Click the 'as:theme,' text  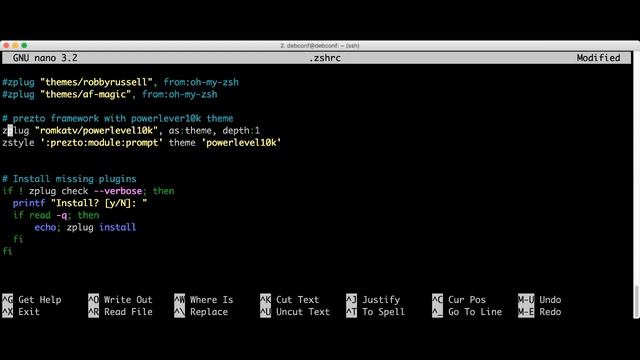pyautogui.click(x=193, y=131)
